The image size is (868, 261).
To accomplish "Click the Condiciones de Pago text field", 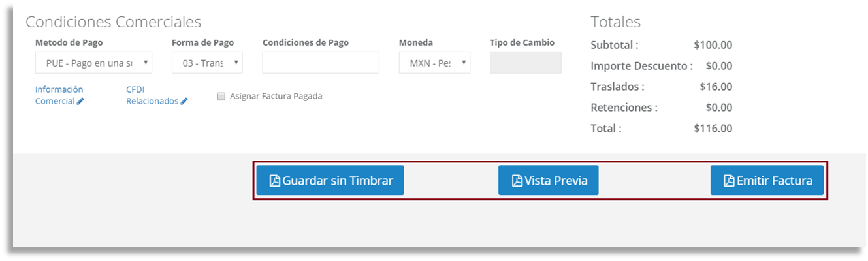I will [321, 63].
